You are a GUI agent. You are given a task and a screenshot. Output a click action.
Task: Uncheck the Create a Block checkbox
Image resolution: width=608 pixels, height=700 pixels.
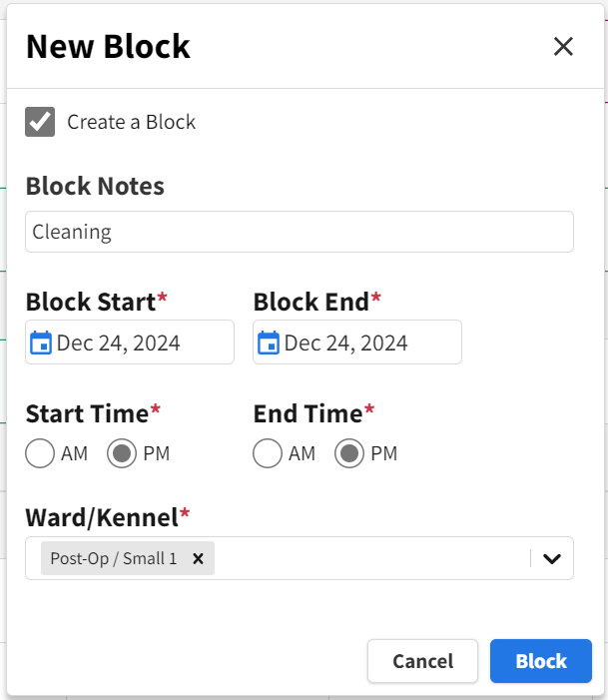point(40,122)
